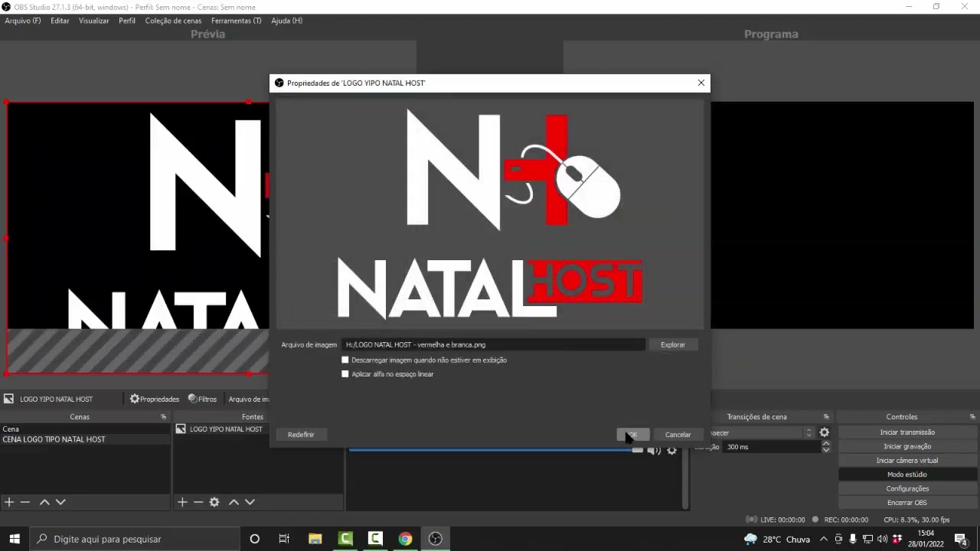The height and width of the screenshot is (551, 980).
Task: Open the Windows notification center
Action: tap(961, 539)
